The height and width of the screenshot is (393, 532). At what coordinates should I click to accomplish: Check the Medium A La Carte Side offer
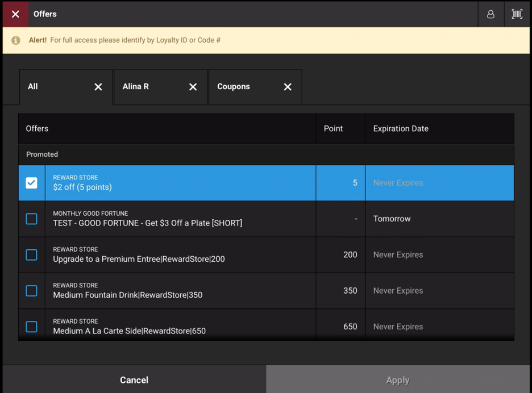coord(31,327)
